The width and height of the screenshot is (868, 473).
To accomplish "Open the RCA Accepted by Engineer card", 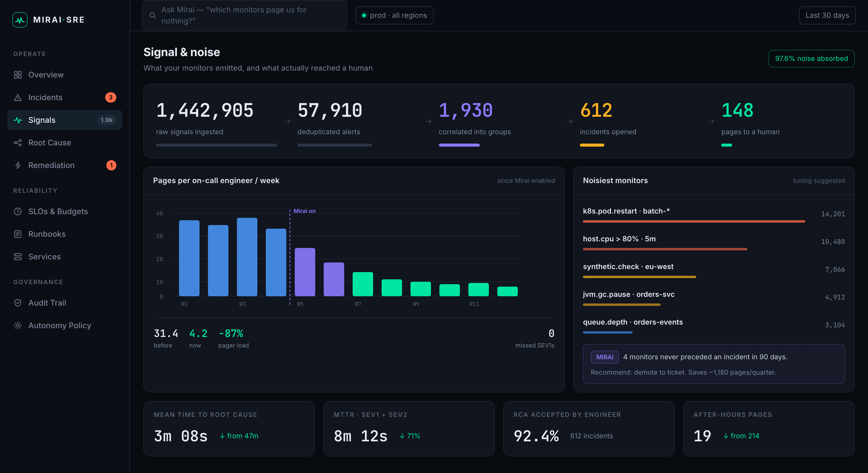I will click(589, 428).
